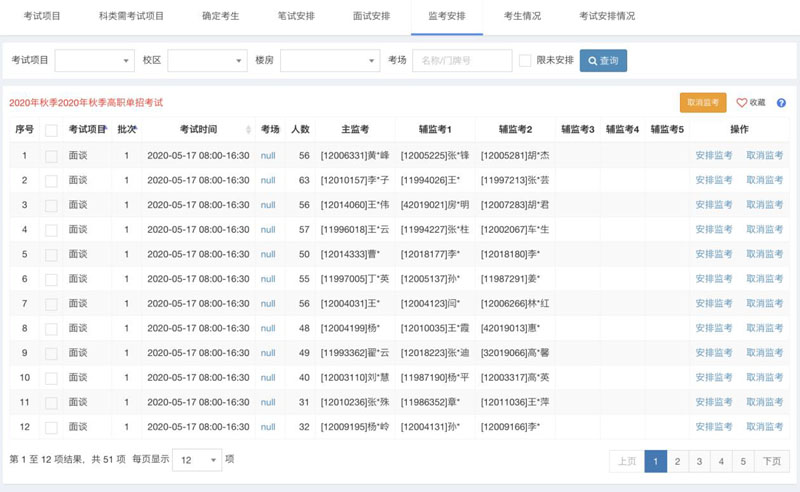This screenshot has width=800, height=492.
Task: Switch to the 考生情况 tab
Action: (x=524, y=16)
